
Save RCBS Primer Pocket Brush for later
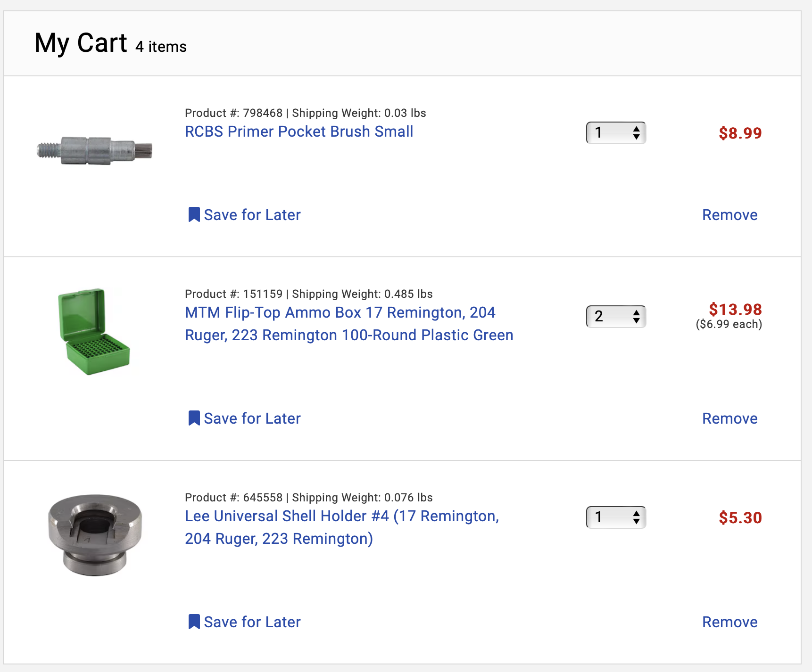pos(252,215)
